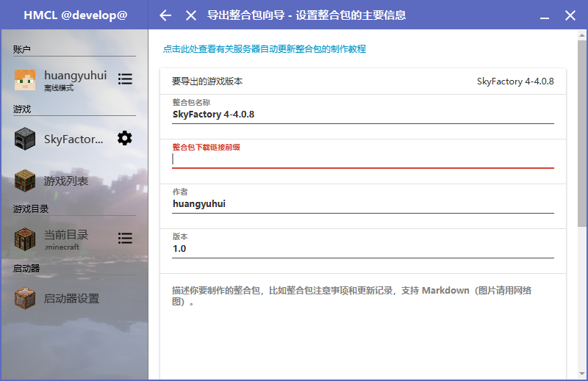Click the SkyFactory furnace block icon
The image size is (588, 381).
click(25, 139)
